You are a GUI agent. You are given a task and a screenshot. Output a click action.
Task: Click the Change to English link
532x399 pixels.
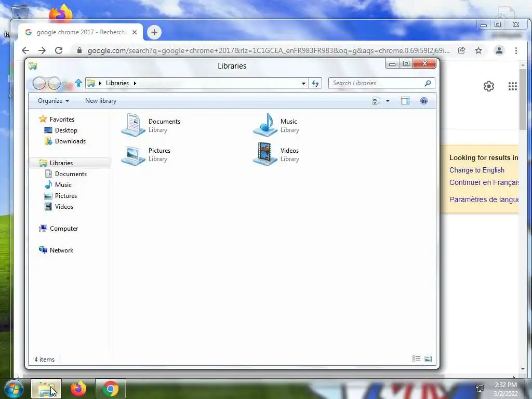pos(477,170)
